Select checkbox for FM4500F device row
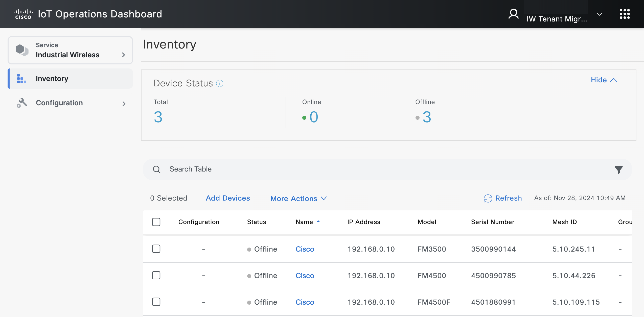 (x=156, y=302)
